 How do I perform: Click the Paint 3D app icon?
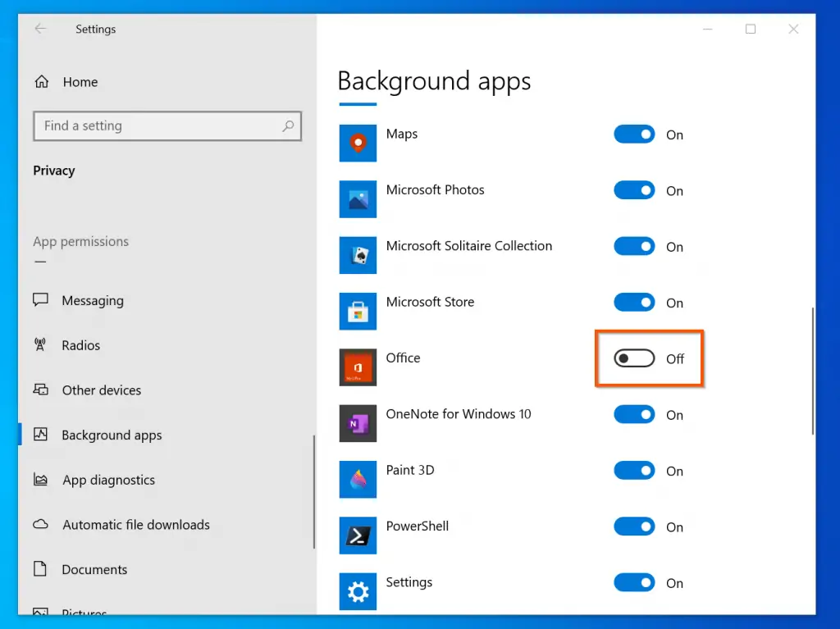358,479
